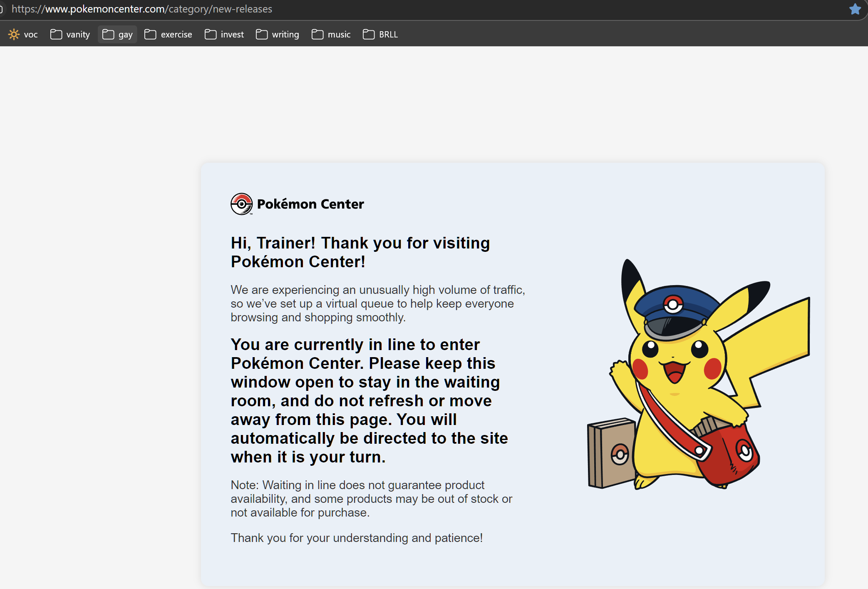Click the Pikachu mail carrier illustration
Viewport: 868px width, 589px height.
pyautogui.click(x=699, y=374)
